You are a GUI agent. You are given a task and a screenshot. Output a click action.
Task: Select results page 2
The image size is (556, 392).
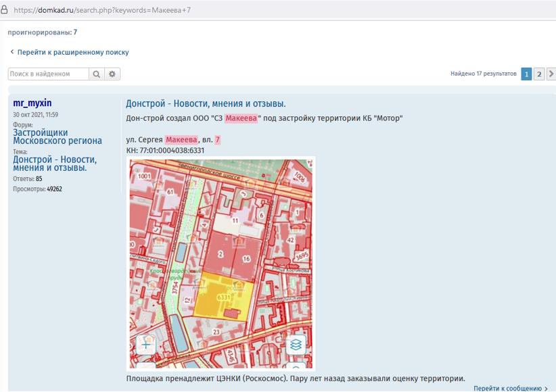[538, 74]
